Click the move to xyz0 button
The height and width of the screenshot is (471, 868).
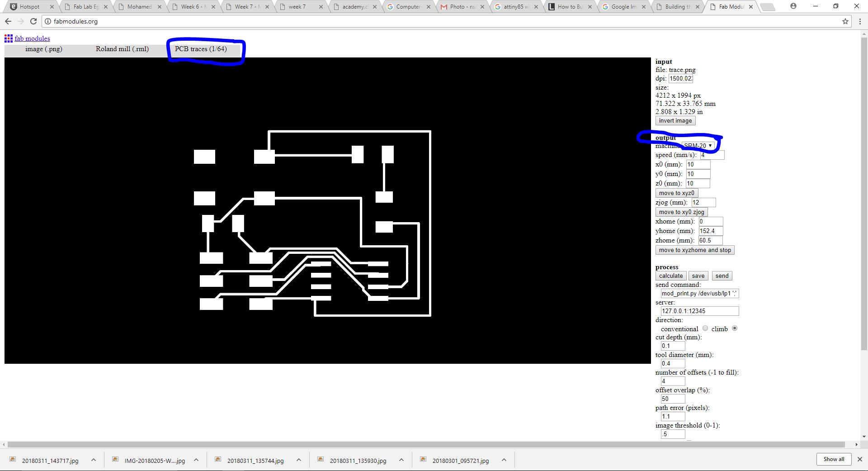tap(676, 193)
